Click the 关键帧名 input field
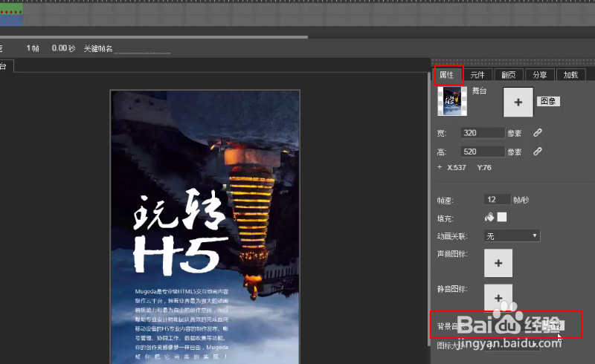The image size is (595, 364). (x=142, y=48)
